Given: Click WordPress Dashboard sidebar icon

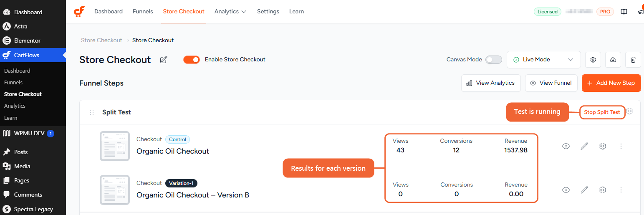Looking at the screenshot, I should click(7, 12).
